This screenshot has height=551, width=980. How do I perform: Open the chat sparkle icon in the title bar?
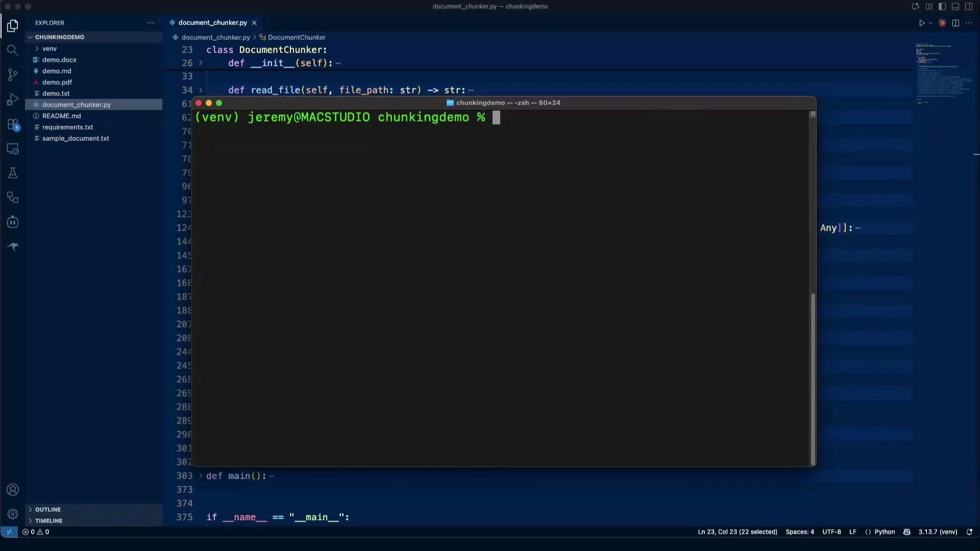point(916,7)
